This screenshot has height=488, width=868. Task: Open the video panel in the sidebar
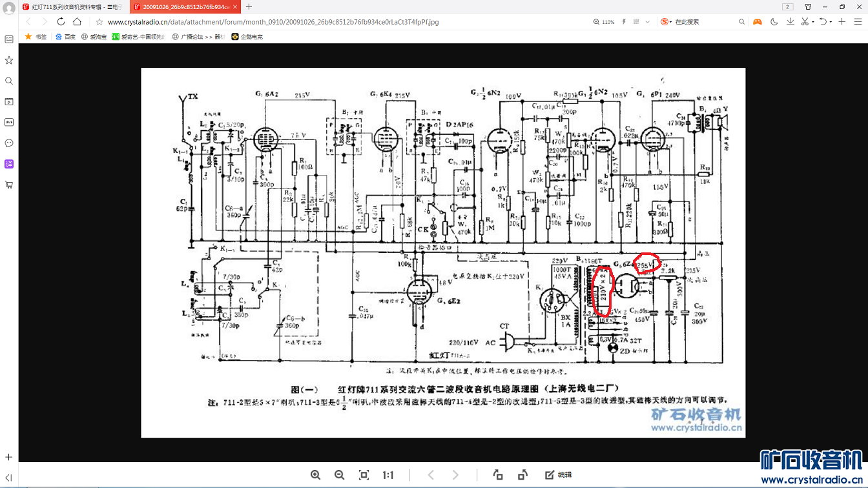coord(9,101)
